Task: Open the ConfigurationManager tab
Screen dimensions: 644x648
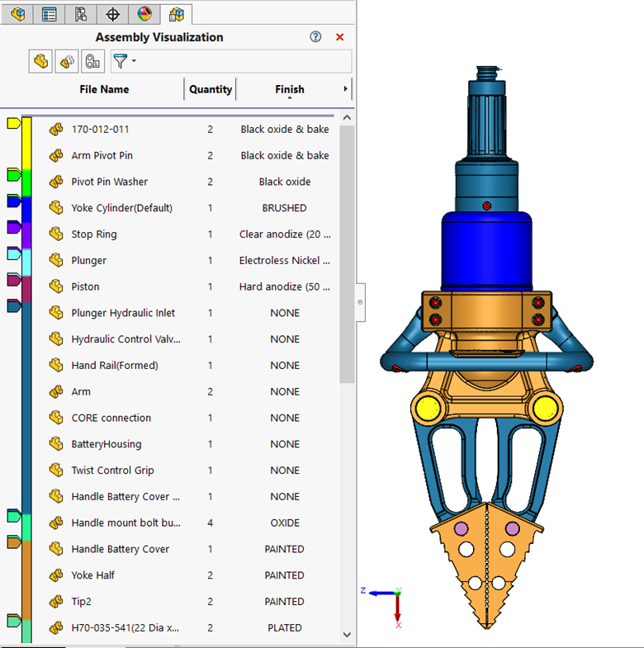Action: (81, 14)
